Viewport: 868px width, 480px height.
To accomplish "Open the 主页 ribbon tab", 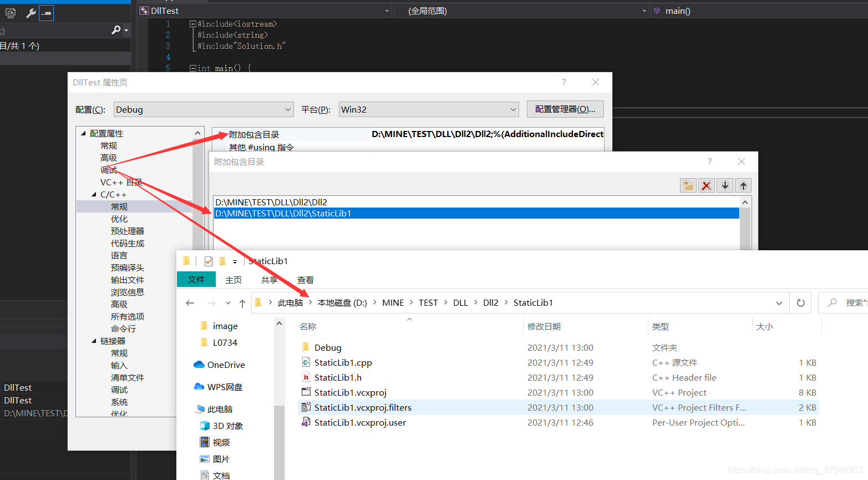I will (234, 280).
